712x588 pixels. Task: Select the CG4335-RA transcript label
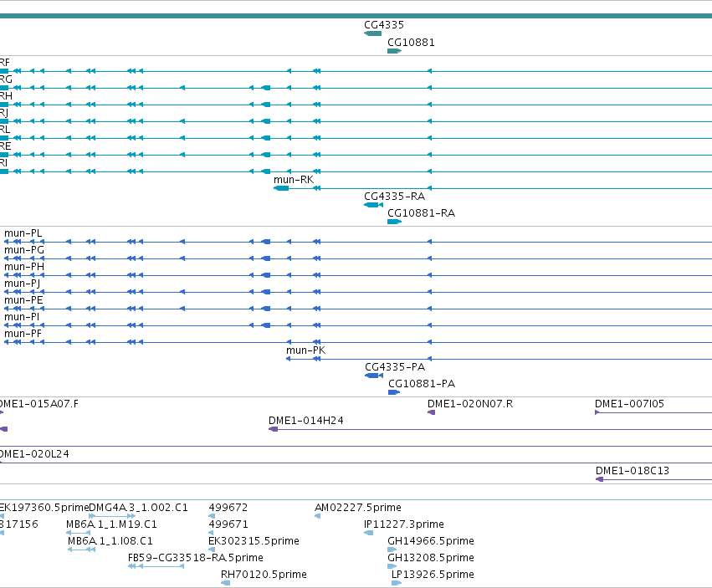pyautogui.click(x=395, y=197)
